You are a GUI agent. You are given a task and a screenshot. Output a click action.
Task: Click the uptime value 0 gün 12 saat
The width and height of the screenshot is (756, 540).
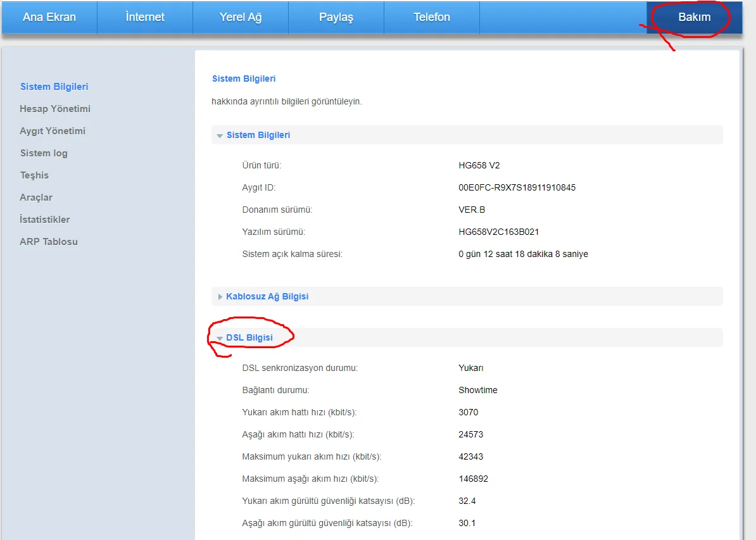point(523,254)
